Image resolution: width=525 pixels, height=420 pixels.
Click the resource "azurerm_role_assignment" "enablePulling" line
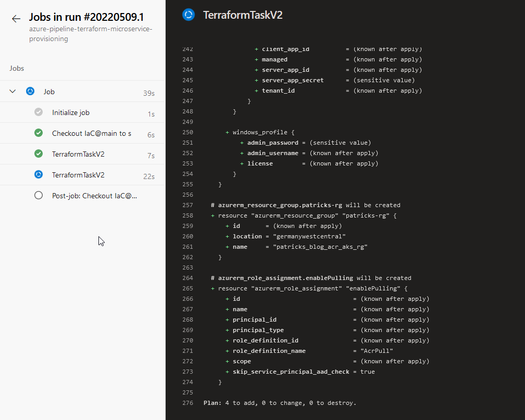tap(309, 288)
